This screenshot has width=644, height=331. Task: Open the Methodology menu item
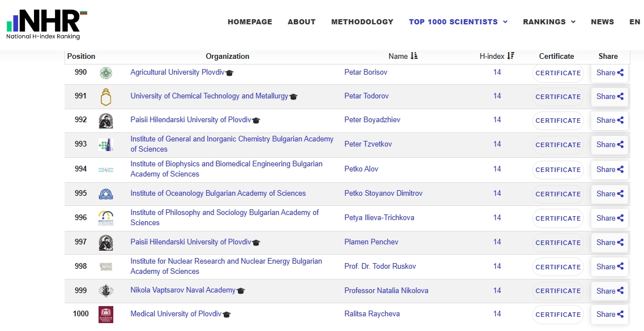[362, 22]
